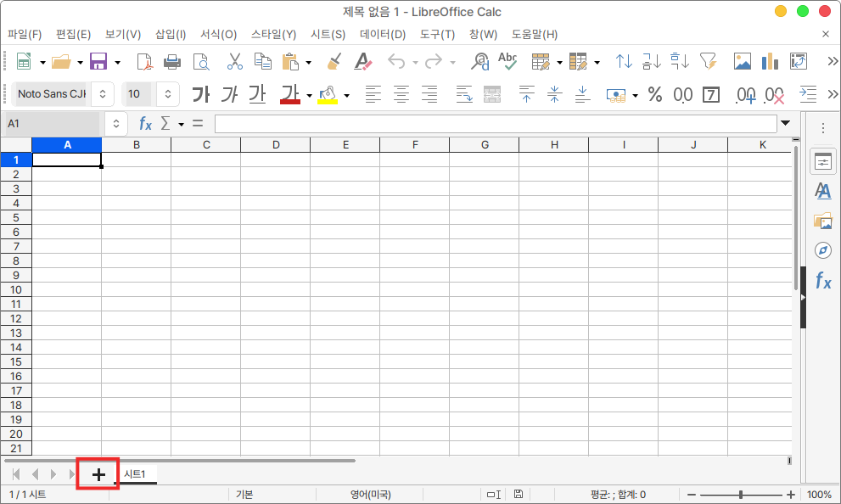Toggle bold text formatting
The height and width of the screenshot is (504, 841).
tap(201, 94)
